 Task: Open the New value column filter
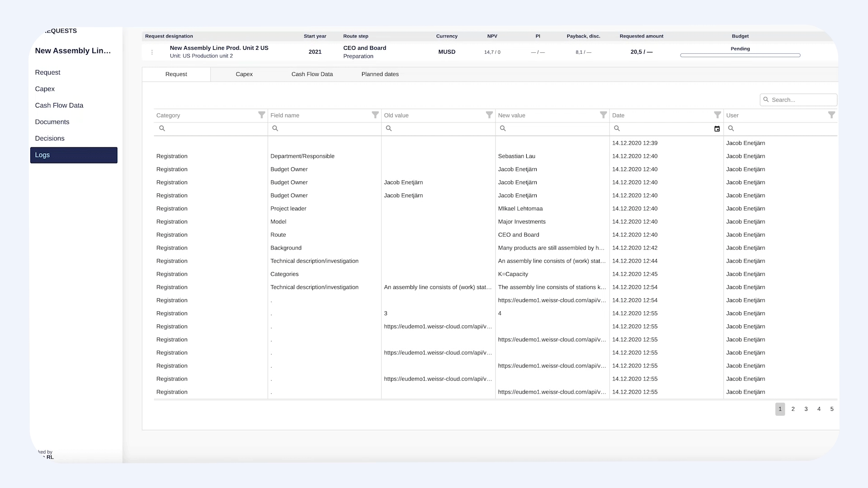point(603,115)
